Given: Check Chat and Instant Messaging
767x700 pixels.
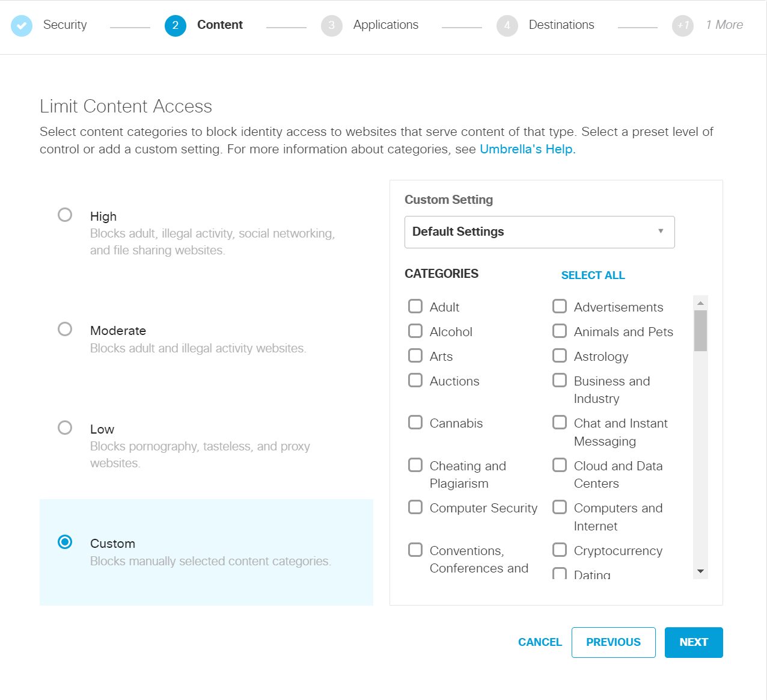Looking at the screenshot, I should coord(560,422).
